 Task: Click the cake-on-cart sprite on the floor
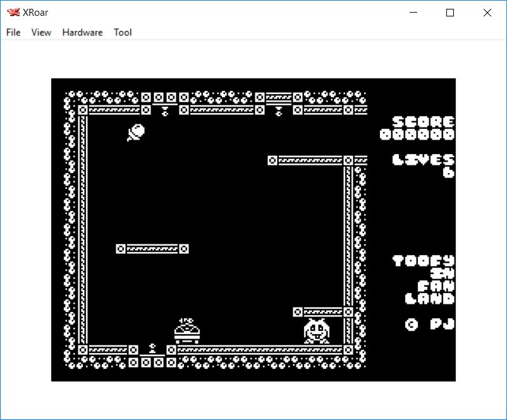pos(186,331)
